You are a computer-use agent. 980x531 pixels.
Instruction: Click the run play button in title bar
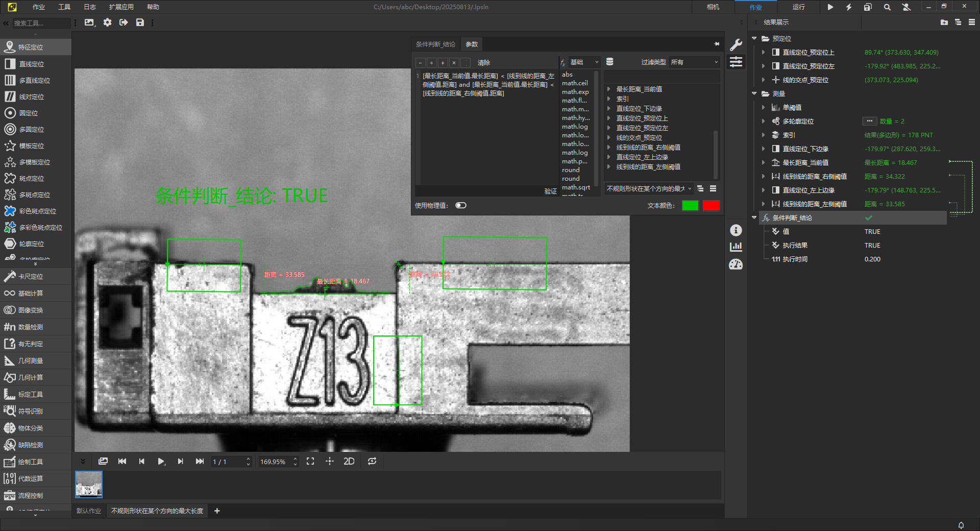pyautogui.click(x=830, y=7)
